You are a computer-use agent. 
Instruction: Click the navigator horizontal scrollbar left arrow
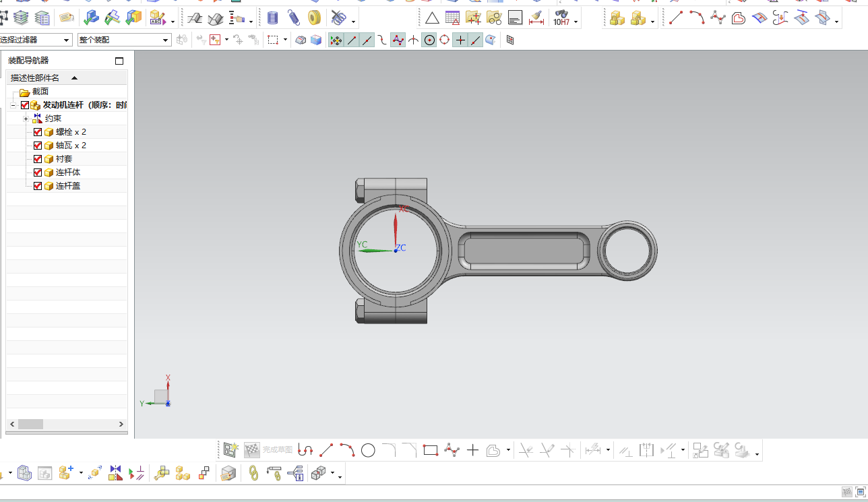(x=12, y=425)
